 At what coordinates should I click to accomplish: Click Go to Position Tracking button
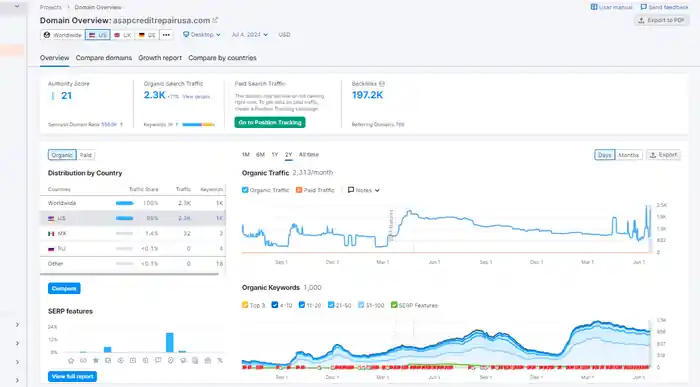tap(270, 122)
